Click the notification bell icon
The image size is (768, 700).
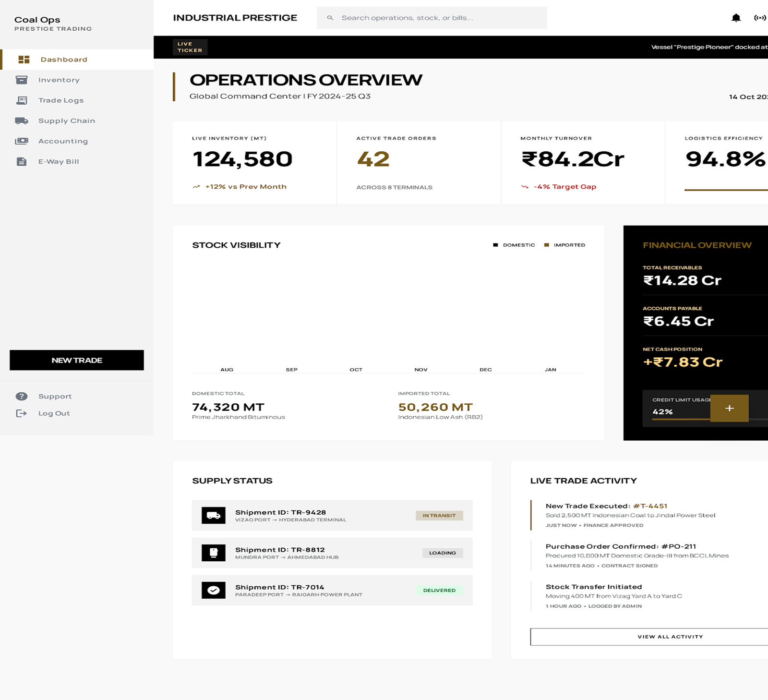coord(735,17)
